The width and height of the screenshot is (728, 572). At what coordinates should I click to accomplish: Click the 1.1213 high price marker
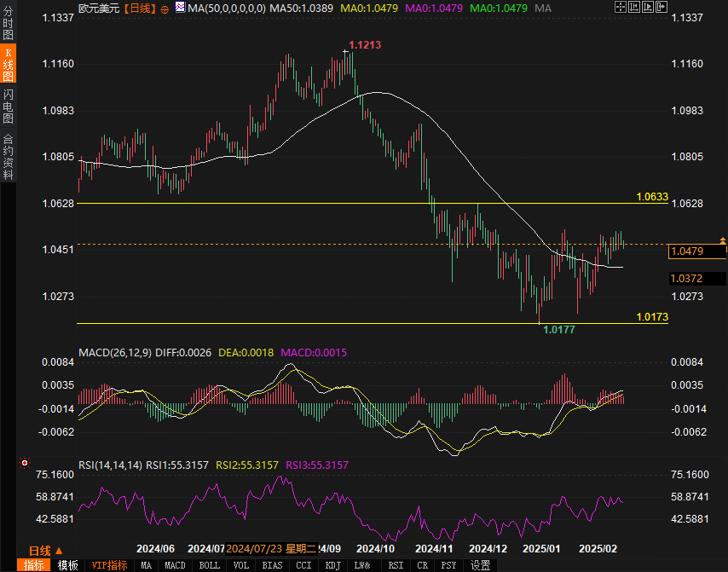(364, 44)
